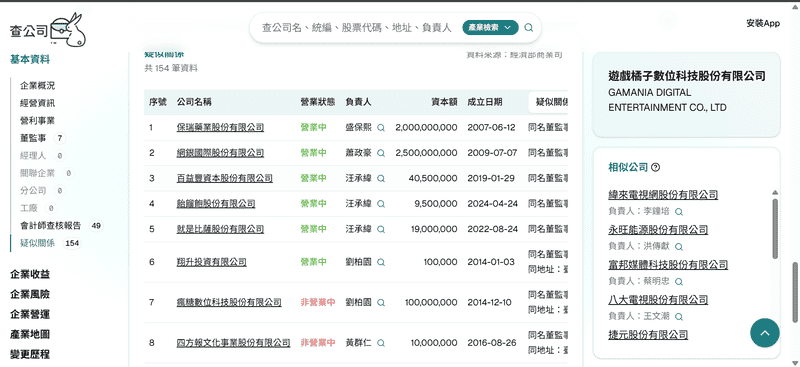Click the round back-to-top arrow button

(x=765, y=333)
